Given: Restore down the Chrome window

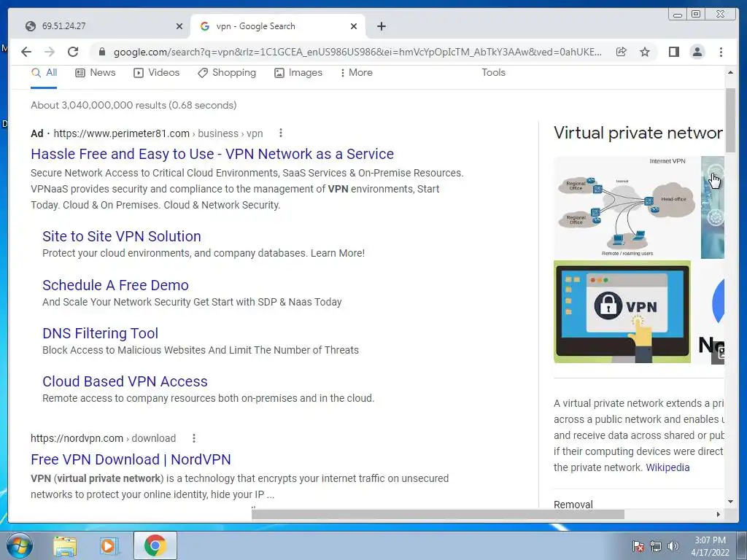Looking at the screenshot, I should tap(696, 15).
